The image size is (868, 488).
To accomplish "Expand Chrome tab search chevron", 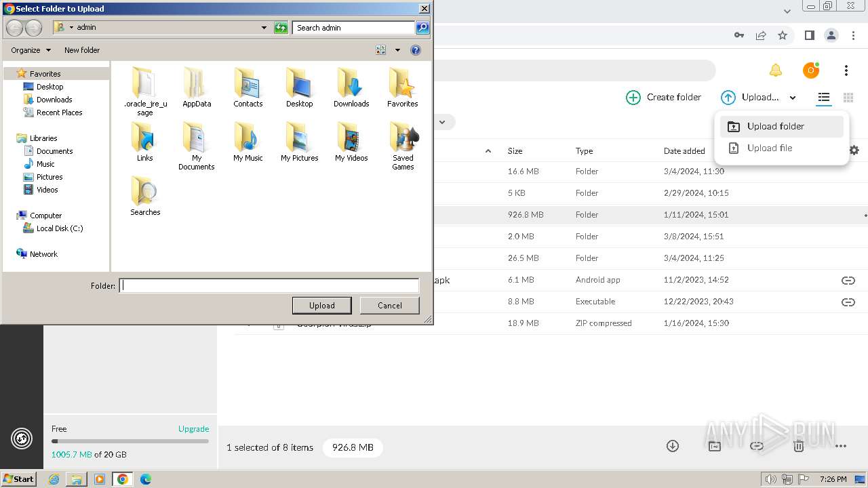I will (787, 11).
